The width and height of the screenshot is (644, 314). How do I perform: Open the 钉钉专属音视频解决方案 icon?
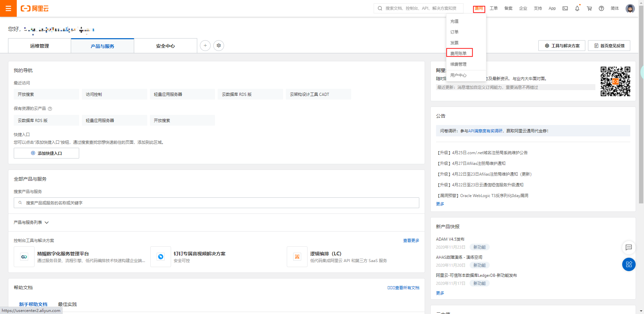[161, 257]
